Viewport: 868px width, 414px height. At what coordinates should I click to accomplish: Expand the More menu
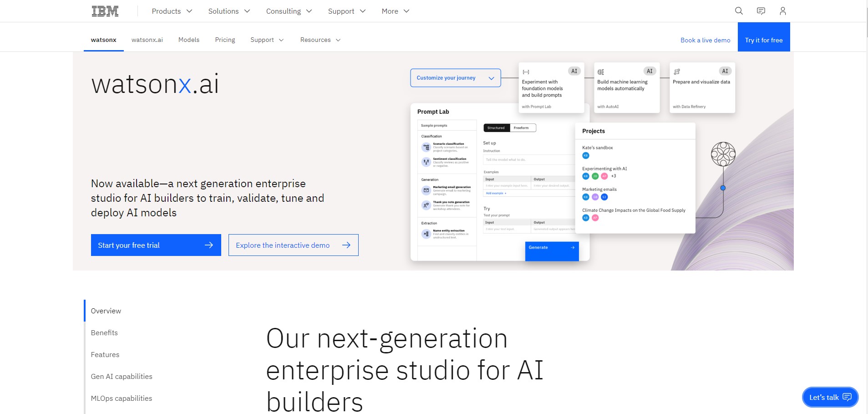coord(396,11)
